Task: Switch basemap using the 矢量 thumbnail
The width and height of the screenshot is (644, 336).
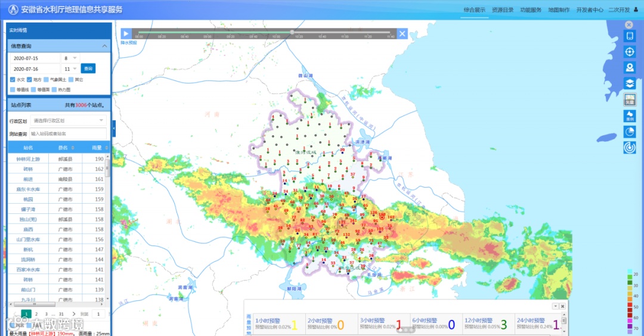Action: tap(629, 99)
